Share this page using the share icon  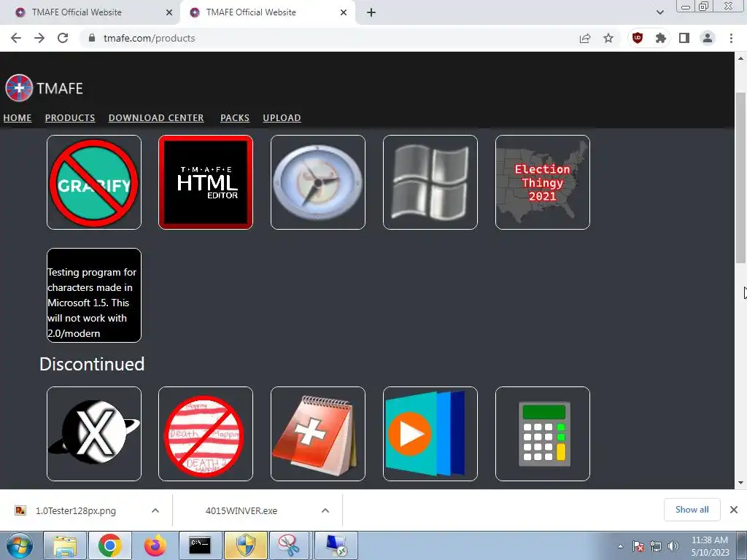pos(585,38)
